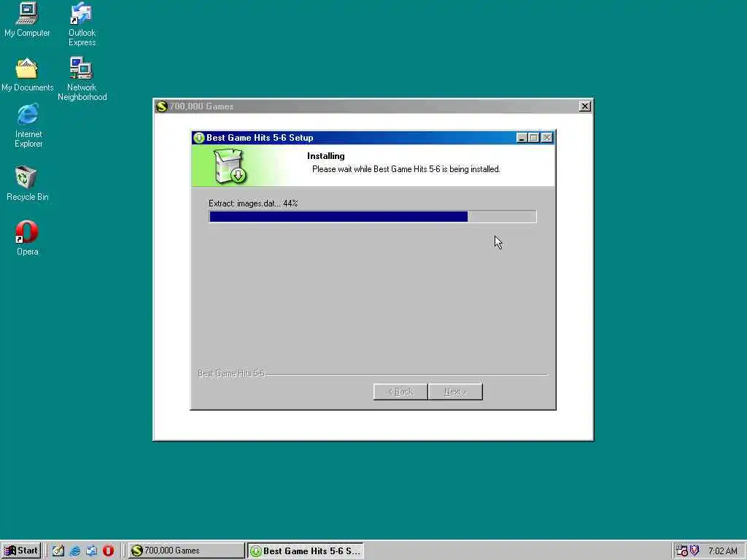Click the 'Please wait while Best Game Hits' message
The height and width of the screenshot is (560, 747).
pos(406,169)
